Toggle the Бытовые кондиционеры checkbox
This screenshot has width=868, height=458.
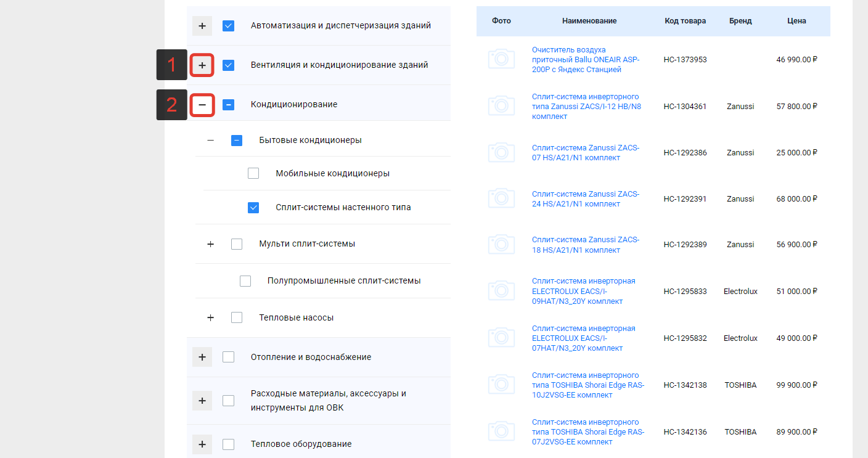tap(237, 141)
